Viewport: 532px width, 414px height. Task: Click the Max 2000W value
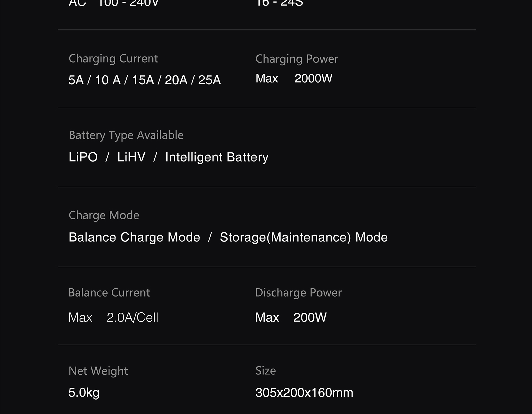click(294, 79)
